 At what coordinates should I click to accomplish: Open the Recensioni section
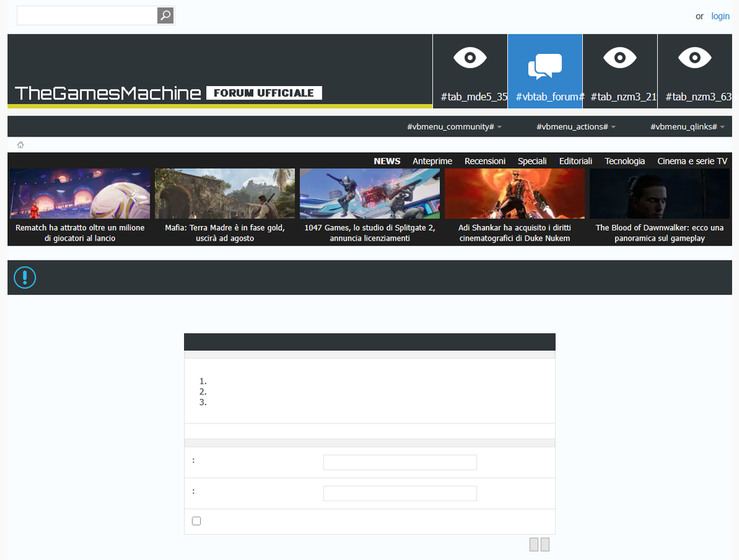point(485,161)
